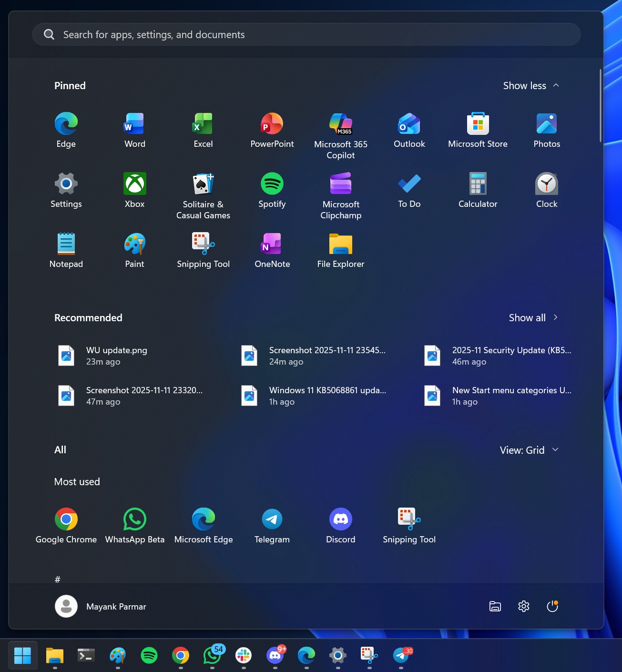Open OneNote from pinned apps
The image size is (622, 672).
(272, 250)
